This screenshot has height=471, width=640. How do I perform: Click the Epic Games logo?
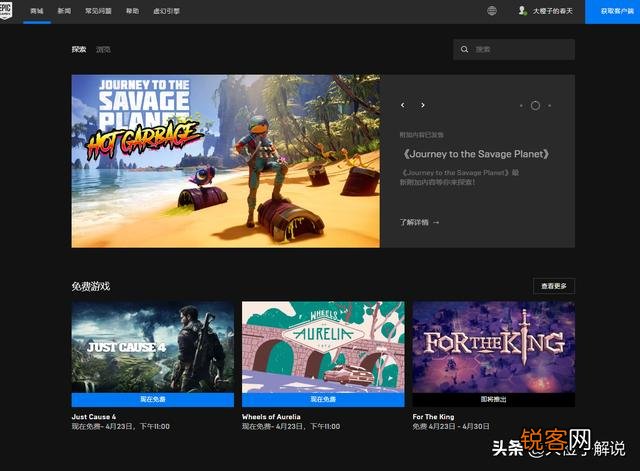5,10
